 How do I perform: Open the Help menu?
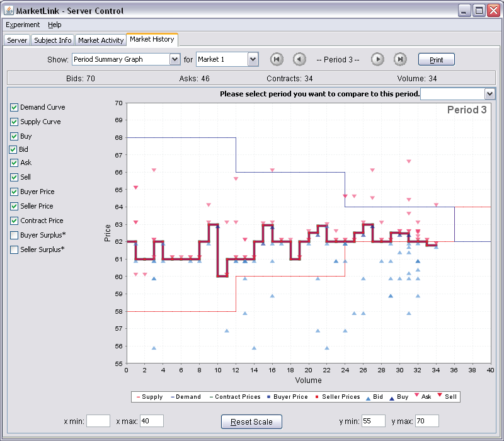click(55, 25)
